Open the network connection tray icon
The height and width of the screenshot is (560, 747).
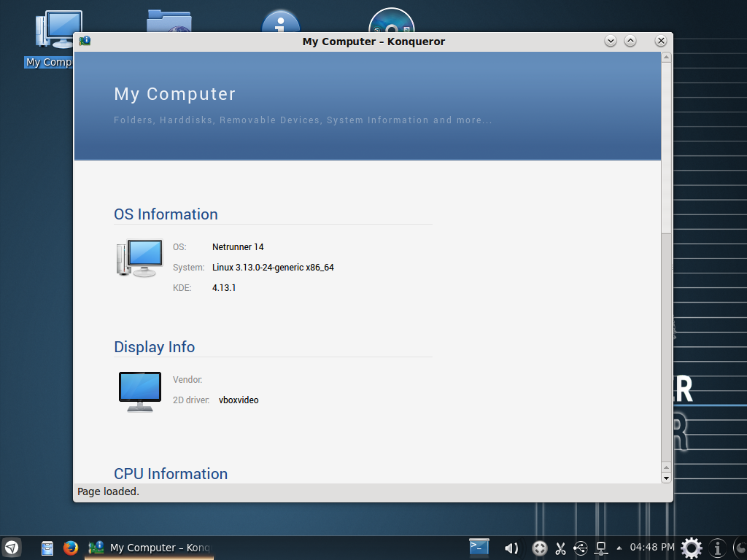point(601,548)
